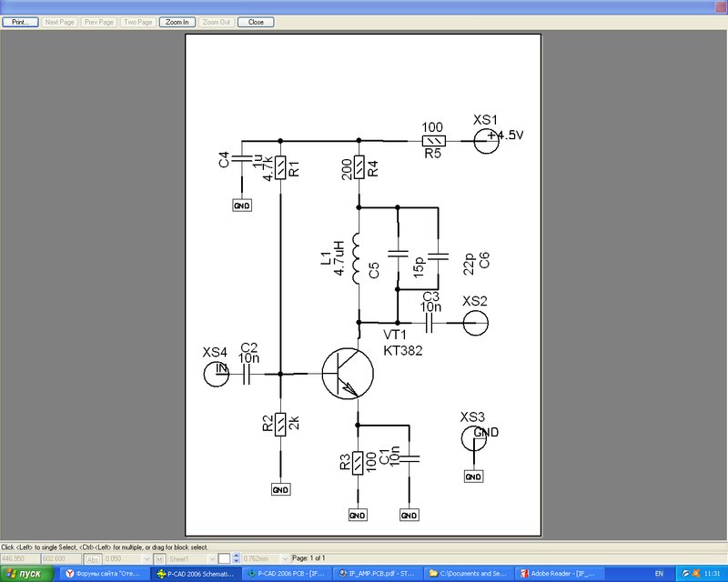Click the first system tray icon
Screen dimensions: 728x582
tap(685, 574)
